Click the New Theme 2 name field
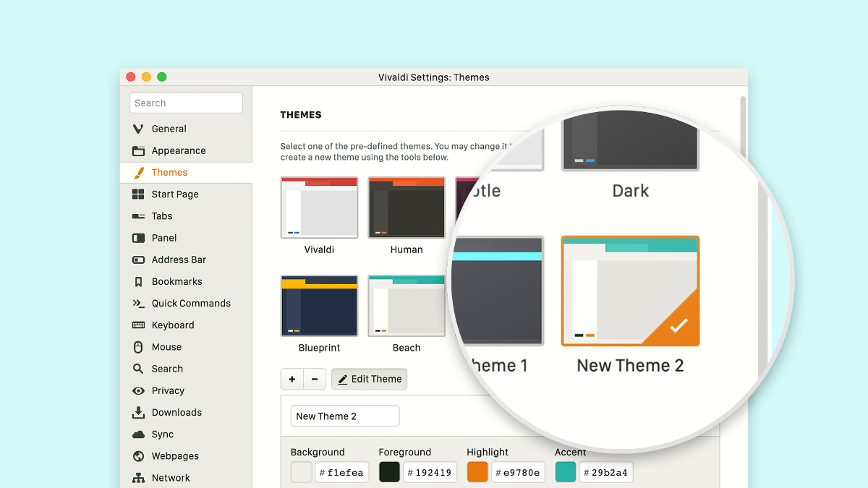This screenshot has height=488, width=868. click(345, 416)
